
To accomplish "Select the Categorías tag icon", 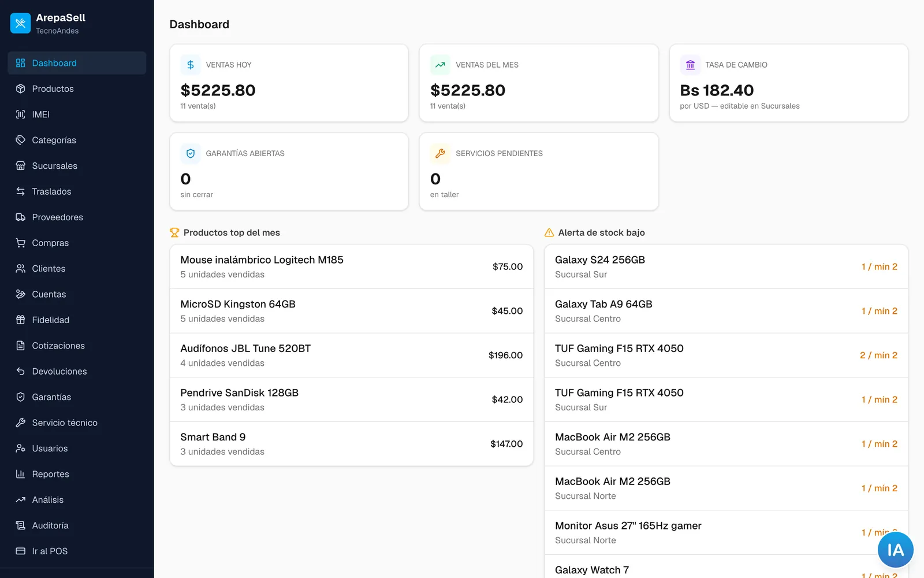I will [21, 140].
